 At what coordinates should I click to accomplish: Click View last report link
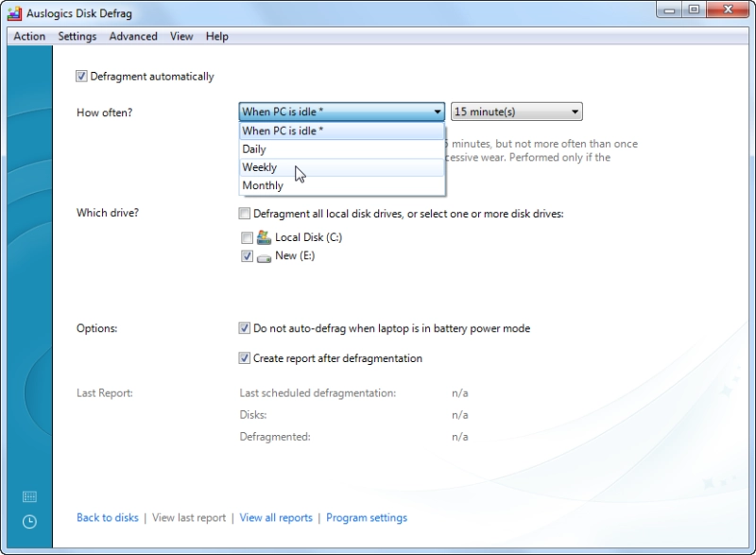(x=189, y=518)
